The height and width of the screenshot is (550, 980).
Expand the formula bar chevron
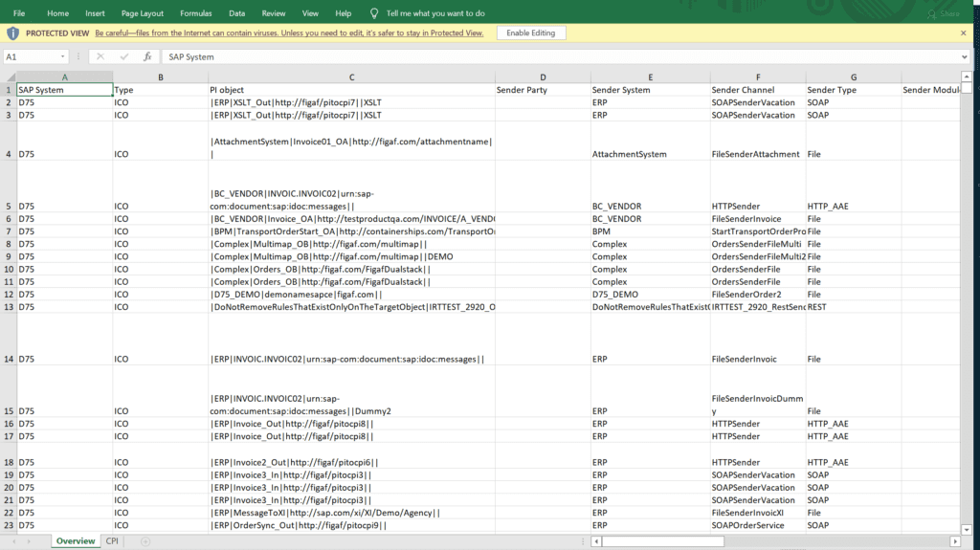click(965, 56)
